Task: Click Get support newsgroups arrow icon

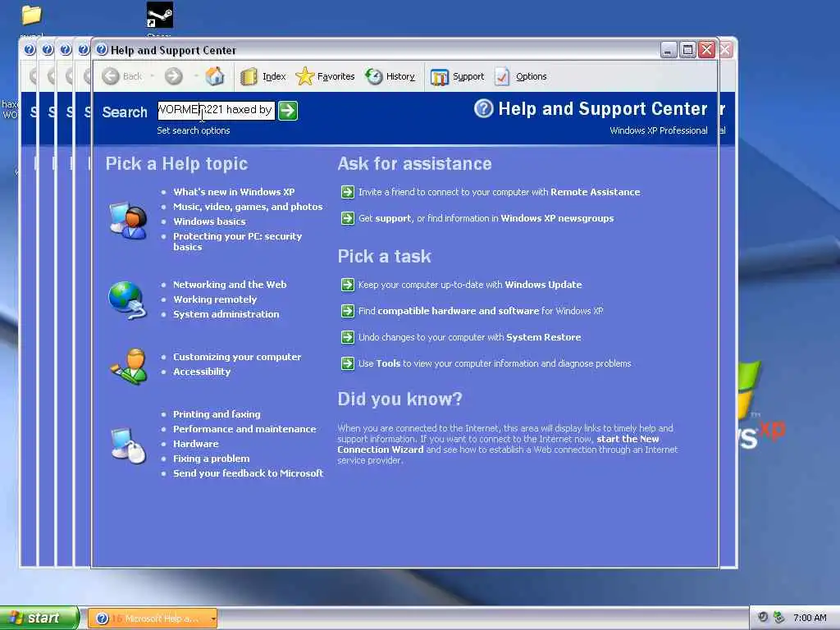Action: [348, 218]
